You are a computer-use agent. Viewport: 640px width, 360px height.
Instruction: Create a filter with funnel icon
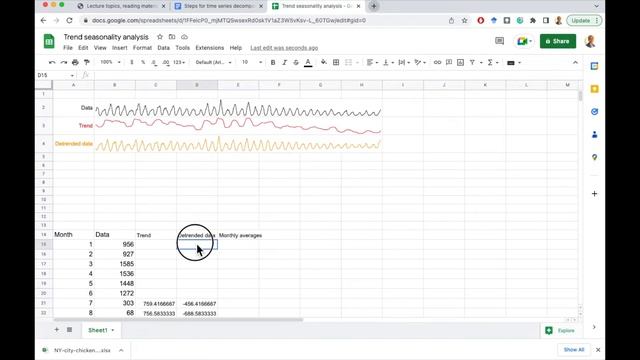[x=472, y=62]
